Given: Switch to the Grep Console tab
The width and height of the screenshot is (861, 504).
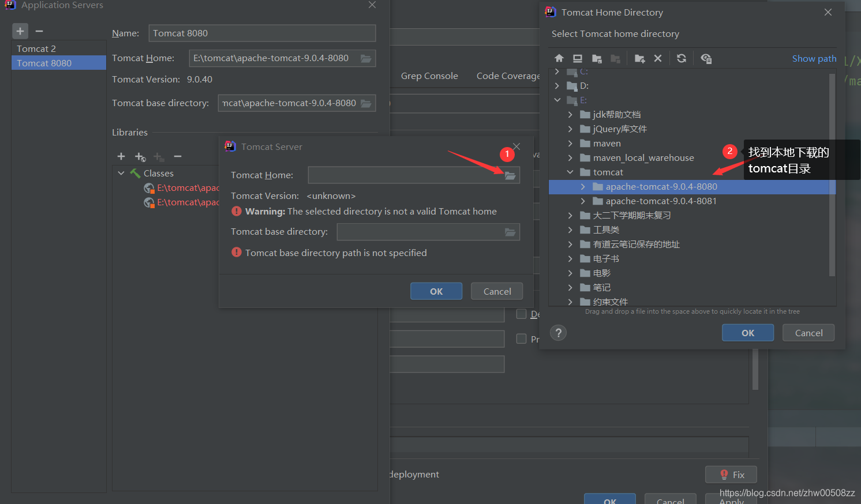Looking at the screenshot, I should pos(429,76).
